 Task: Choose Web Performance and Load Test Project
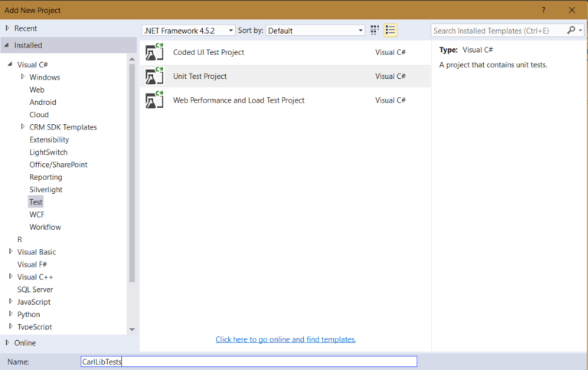click(286, 100)
